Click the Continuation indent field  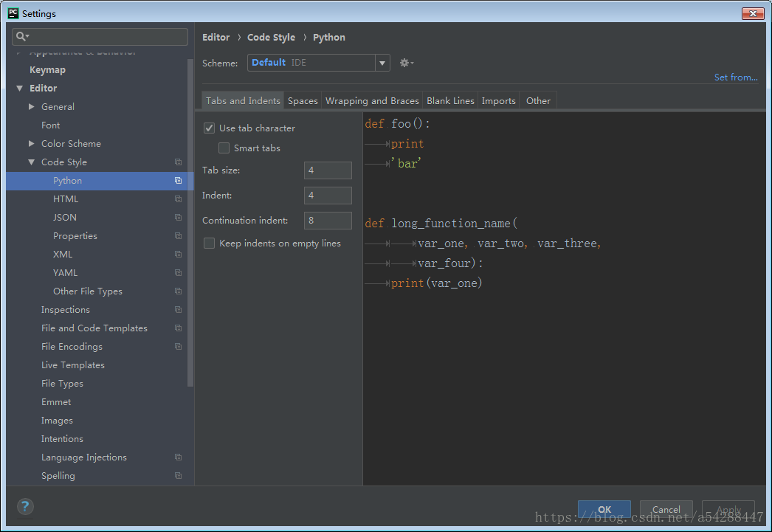click(x=328, y=221)
